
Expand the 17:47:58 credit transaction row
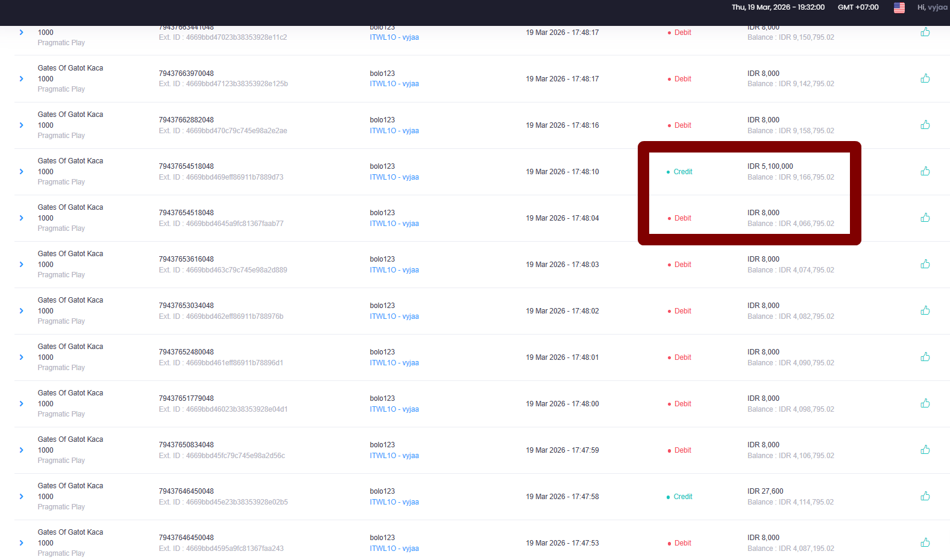22,497
